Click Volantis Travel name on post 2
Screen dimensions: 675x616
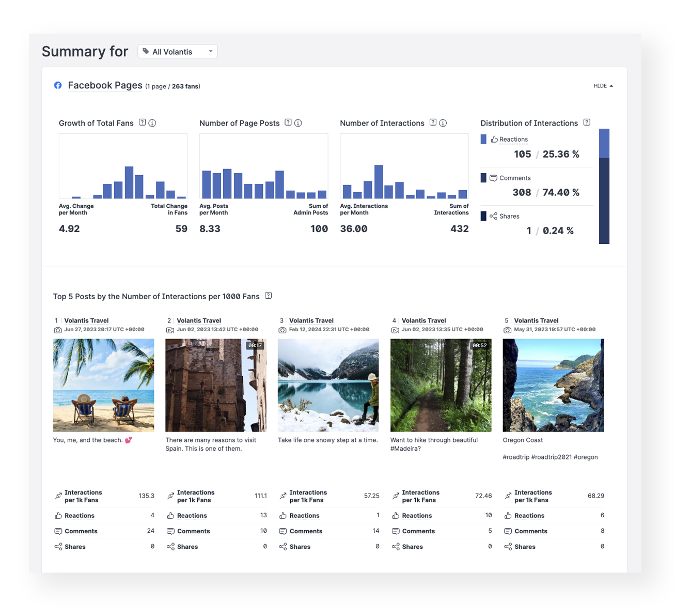[199, 320]
